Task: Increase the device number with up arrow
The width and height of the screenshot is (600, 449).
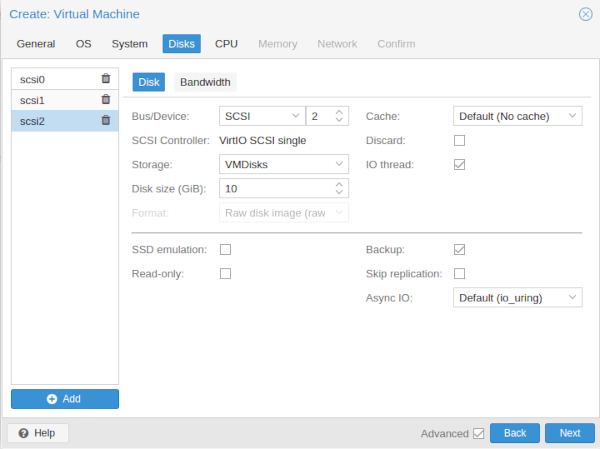Action: click(339, 112)
